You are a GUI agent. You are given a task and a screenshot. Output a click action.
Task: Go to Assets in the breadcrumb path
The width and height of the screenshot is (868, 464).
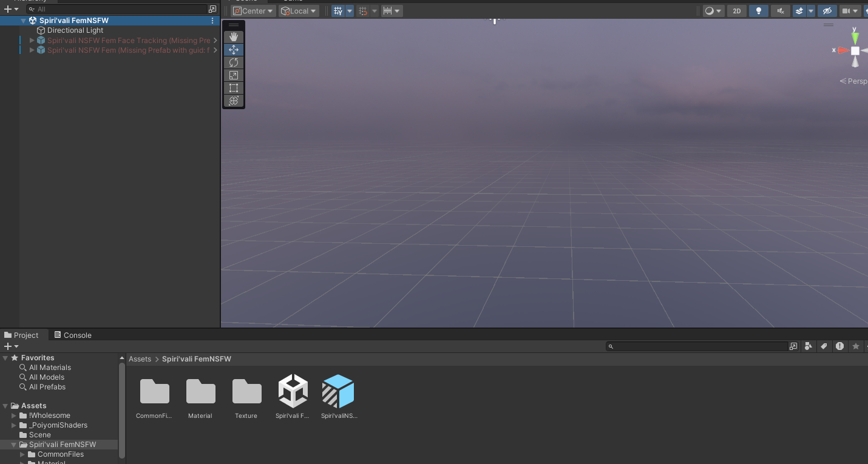[x=140, y=359]
